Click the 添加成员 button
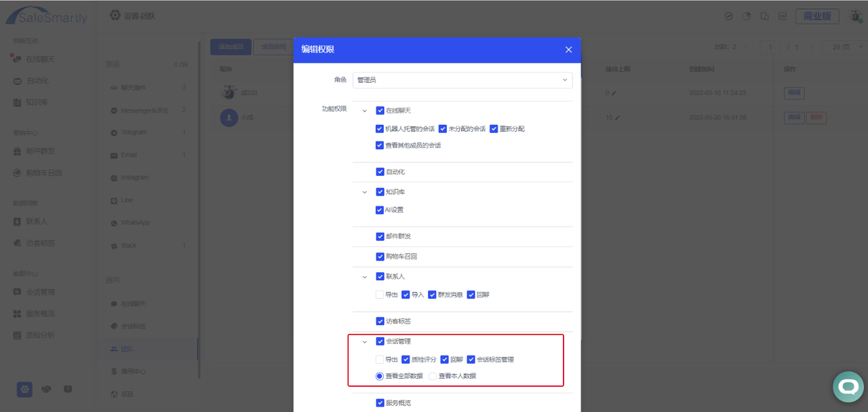This screenshot has width=868, height=412. 231,47
